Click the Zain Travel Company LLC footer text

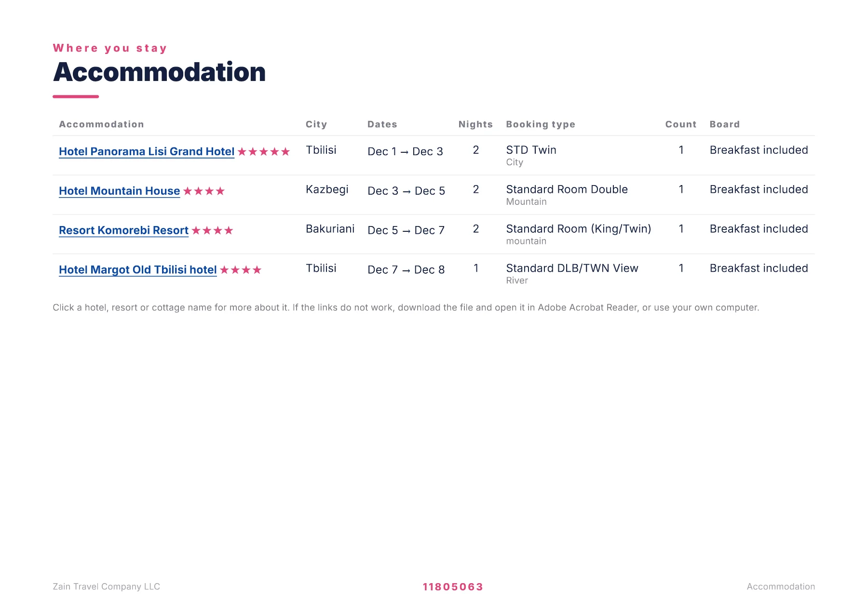pyautogui.click(x=106, y=586)
